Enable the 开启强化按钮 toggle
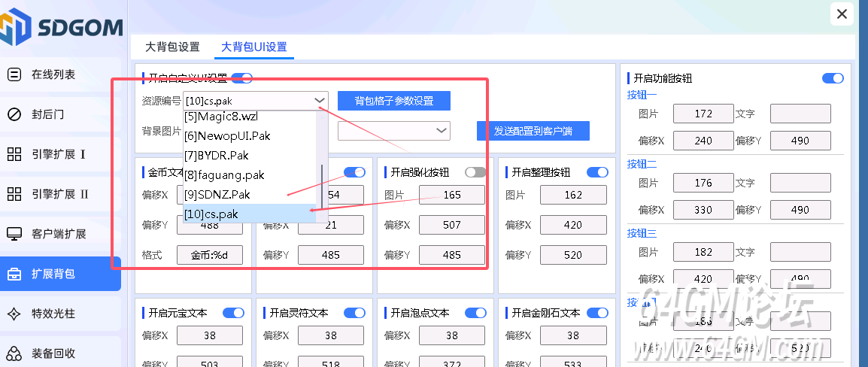 (x=475, y=172)
